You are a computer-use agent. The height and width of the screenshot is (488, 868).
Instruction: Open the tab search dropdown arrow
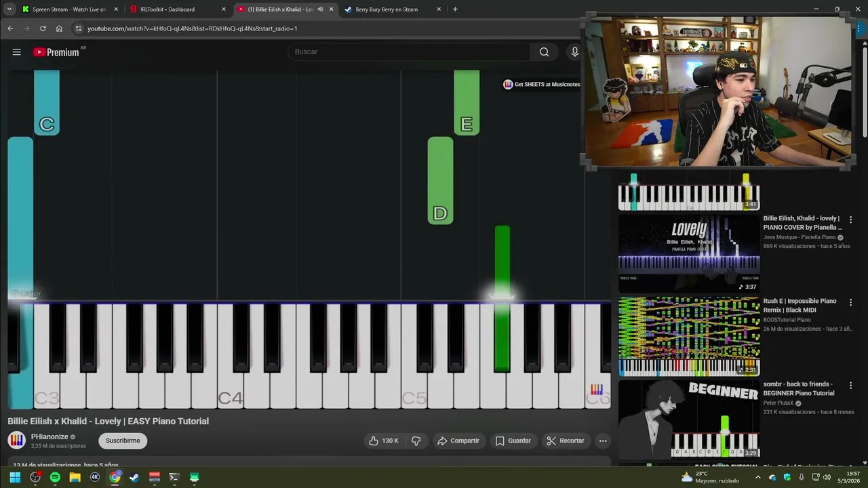(9, 9)
